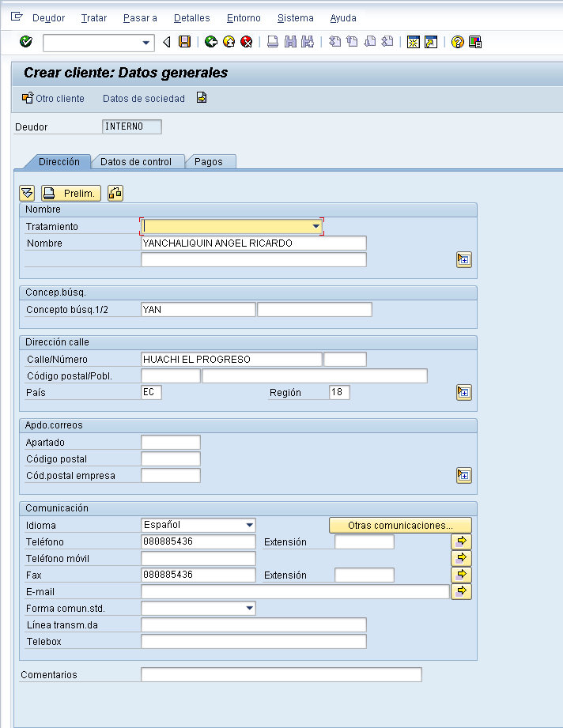Save the customer with the floppy disk icon
The image size is (563, 728).
click(x=185, y=42)
